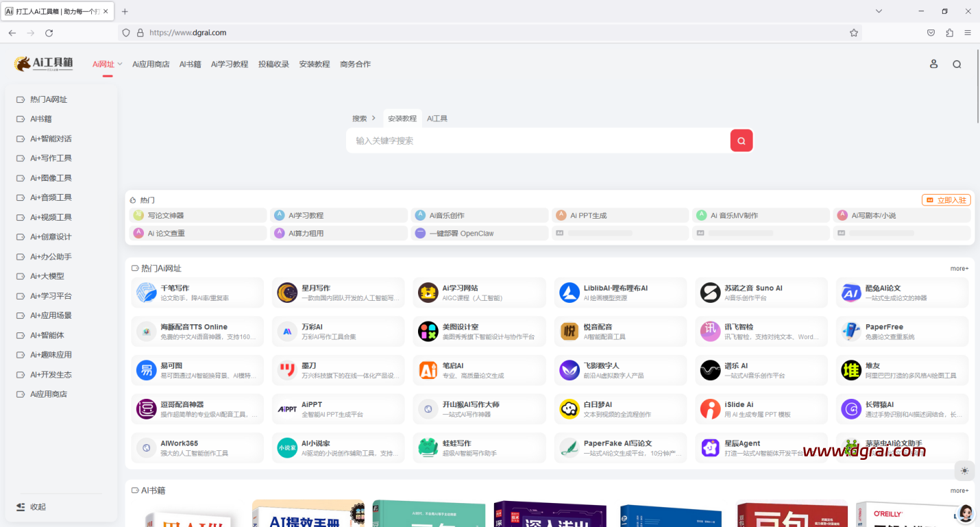Open 万彩AI icon
Image resolution: width=980 pixels, height=527 pixels.
coord(287,332)
